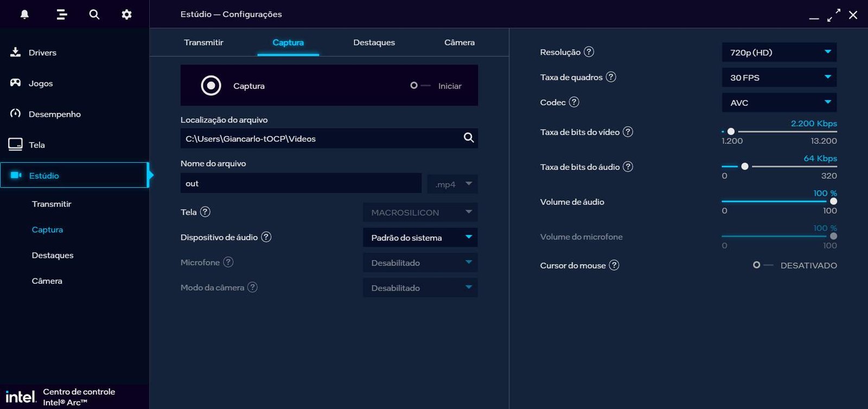Click the search magnifier in top toolbar
868x409 pixels.
(x=94, y=15)
